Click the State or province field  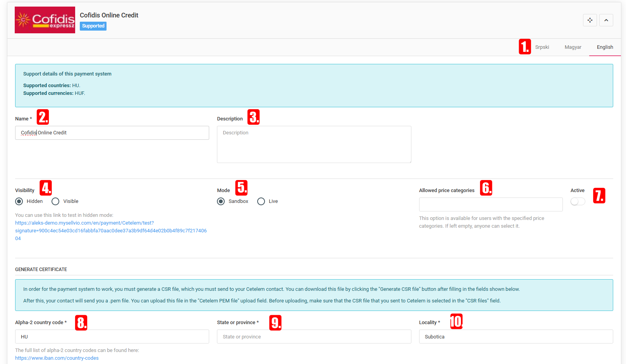point(314,337)
